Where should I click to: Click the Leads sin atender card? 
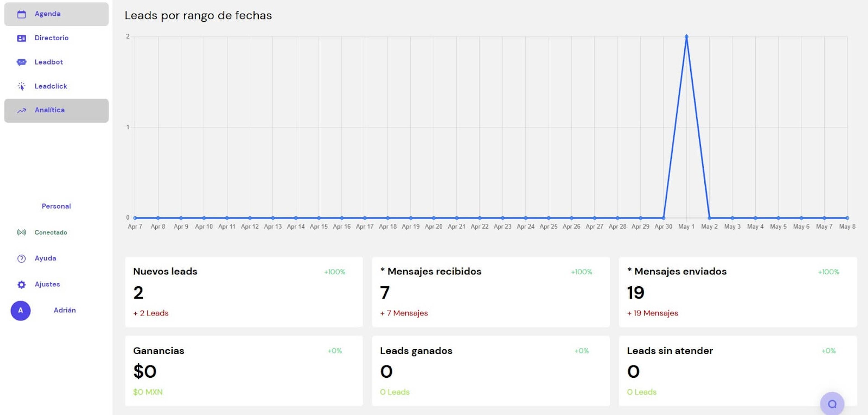click(738, 371)
